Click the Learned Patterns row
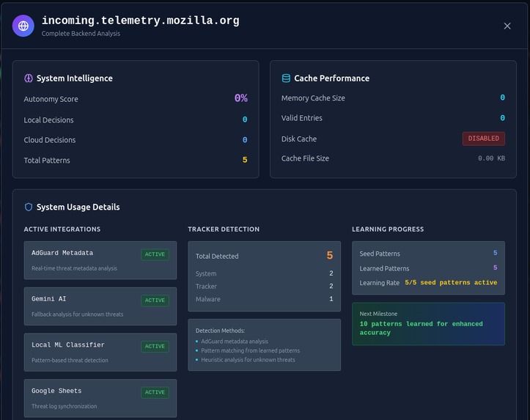 [x=428, y=268]
